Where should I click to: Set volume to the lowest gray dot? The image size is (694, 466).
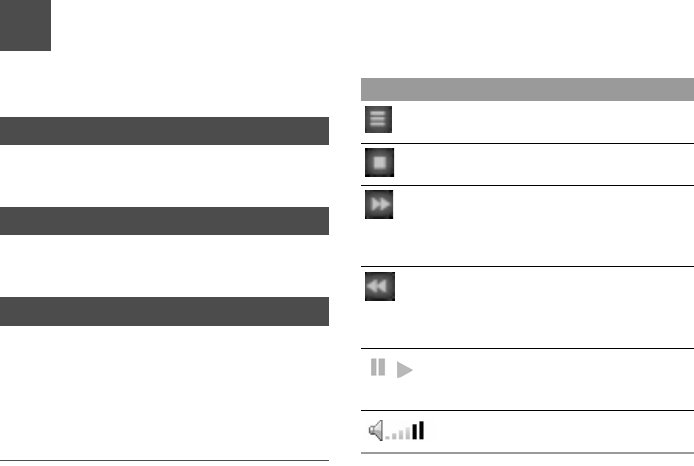point(388,438)
